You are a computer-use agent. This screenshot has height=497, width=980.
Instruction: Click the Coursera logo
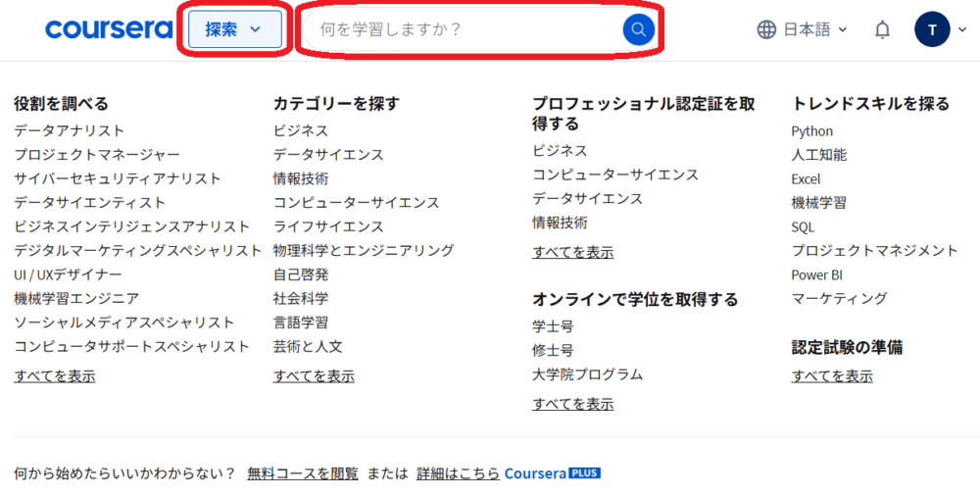[x=109, y=28]
